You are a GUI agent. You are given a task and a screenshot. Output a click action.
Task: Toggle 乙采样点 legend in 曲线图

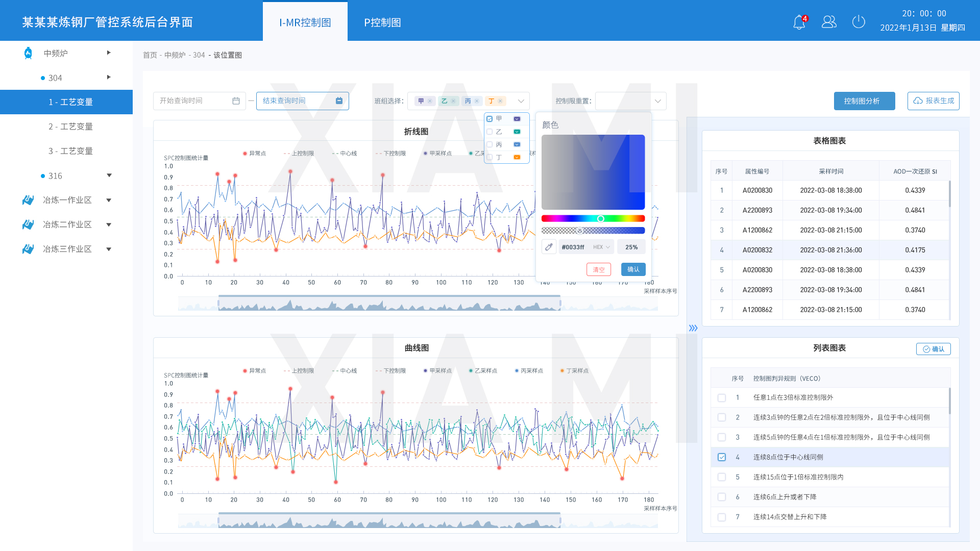483,371
